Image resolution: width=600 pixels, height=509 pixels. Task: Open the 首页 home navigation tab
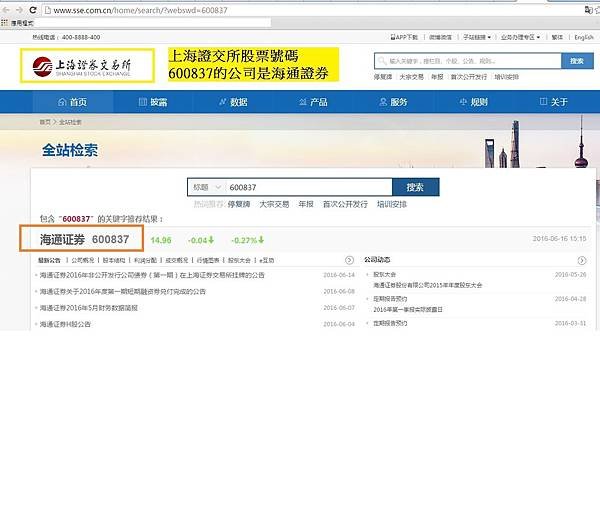tap(72, 102)
